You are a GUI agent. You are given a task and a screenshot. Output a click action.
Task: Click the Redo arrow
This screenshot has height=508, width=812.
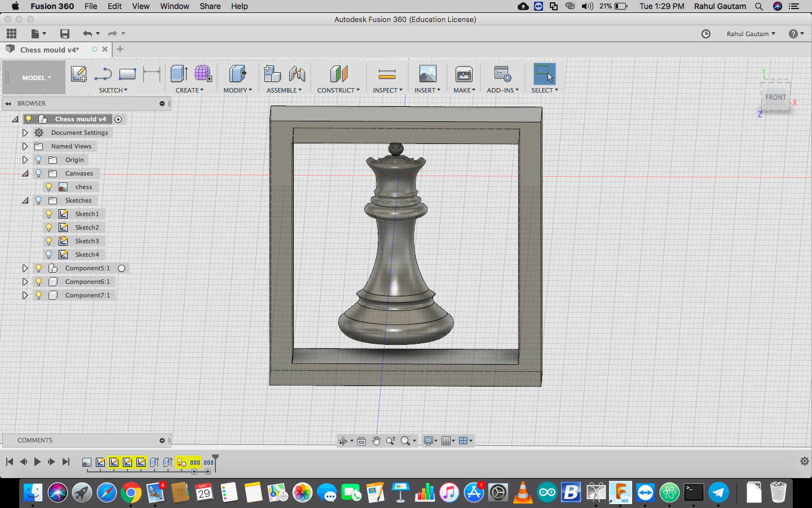(112, 33)
